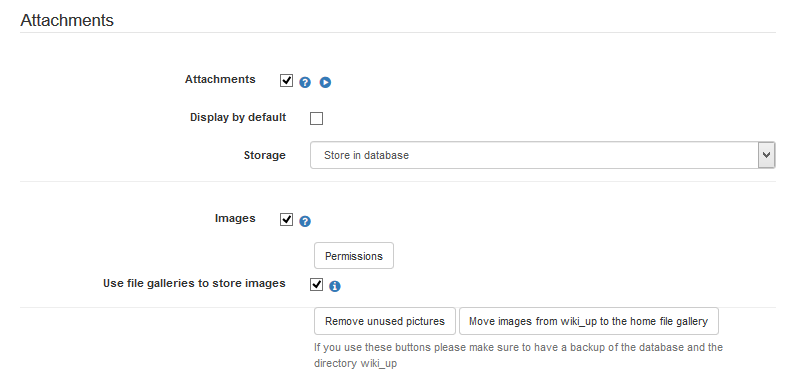789x382 pixels.
Task: Click the Display by default label
Action: click(238, 117)
